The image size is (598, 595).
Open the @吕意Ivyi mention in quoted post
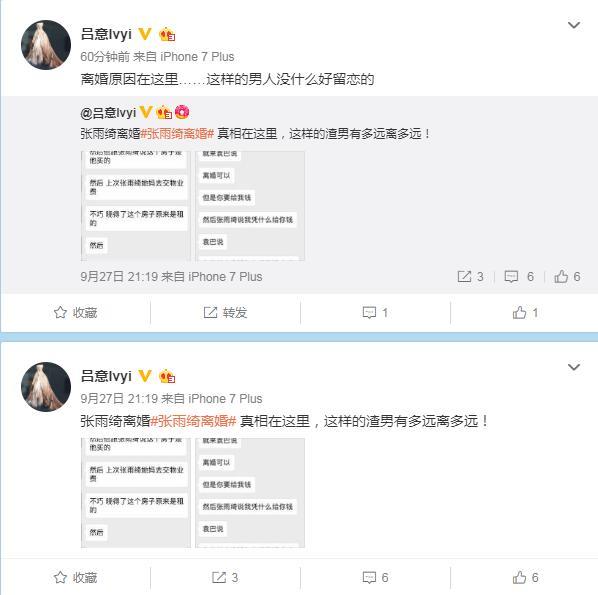click(x=108, y=113)
